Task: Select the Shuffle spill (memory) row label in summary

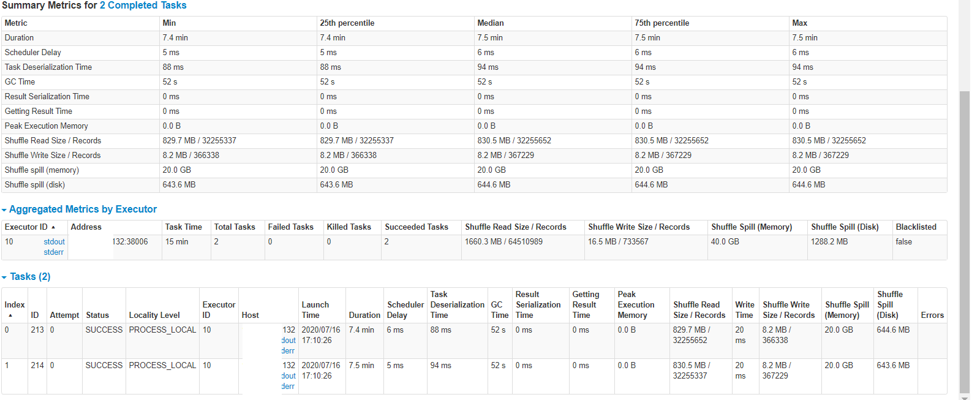Action: [x=42, y=170]
